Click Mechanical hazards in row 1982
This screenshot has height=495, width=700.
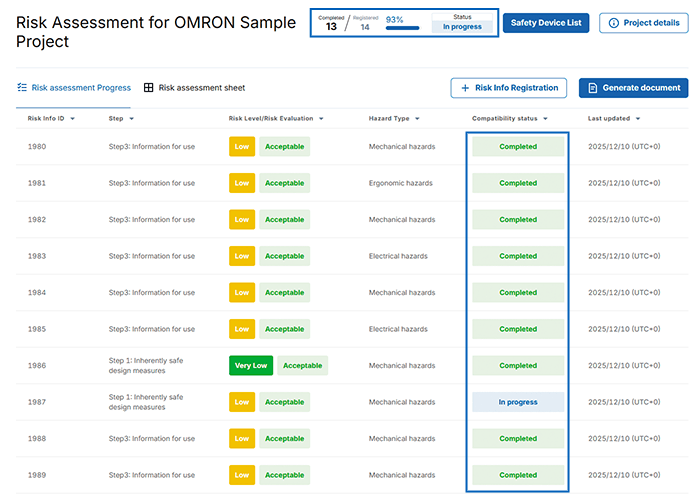(x=402, y=220)
